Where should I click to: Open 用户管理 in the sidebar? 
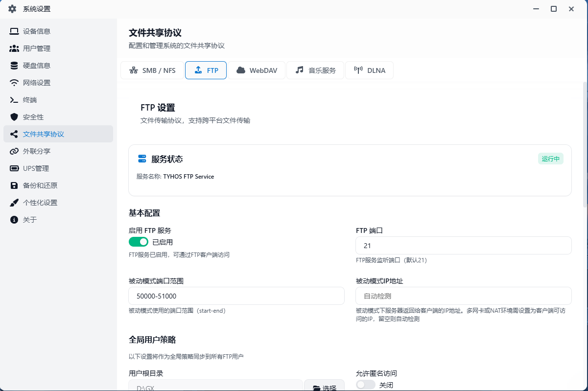[58, 48]
